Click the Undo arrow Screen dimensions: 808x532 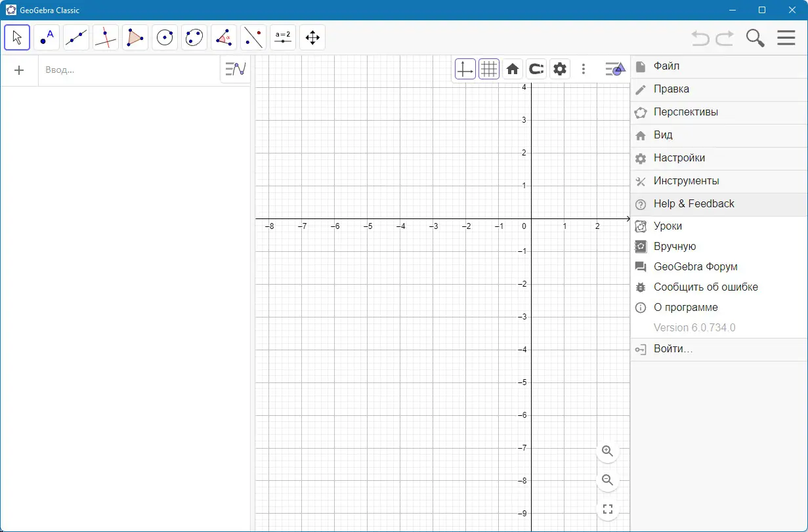pos(700,38)
